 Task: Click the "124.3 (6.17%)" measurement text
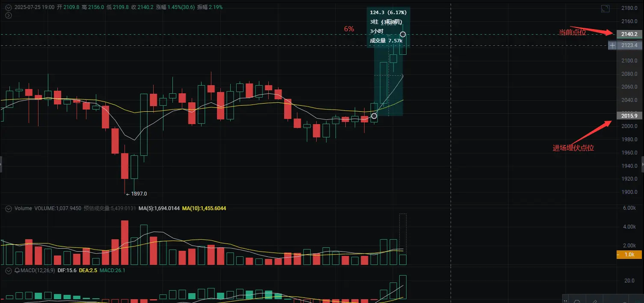tap(388, 12)
